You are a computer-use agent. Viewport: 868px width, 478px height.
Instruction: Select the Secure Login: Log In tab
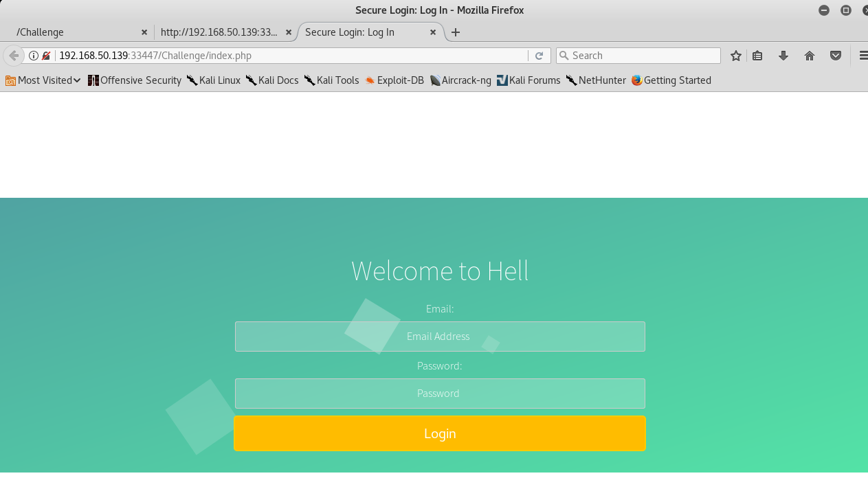(x=371, y=32)
